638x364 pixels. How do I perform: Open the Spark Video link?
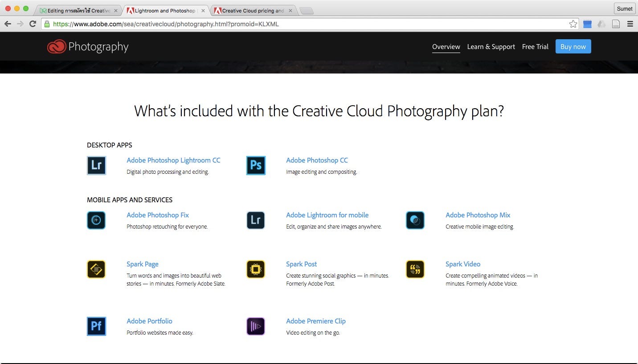pos(463,264)
